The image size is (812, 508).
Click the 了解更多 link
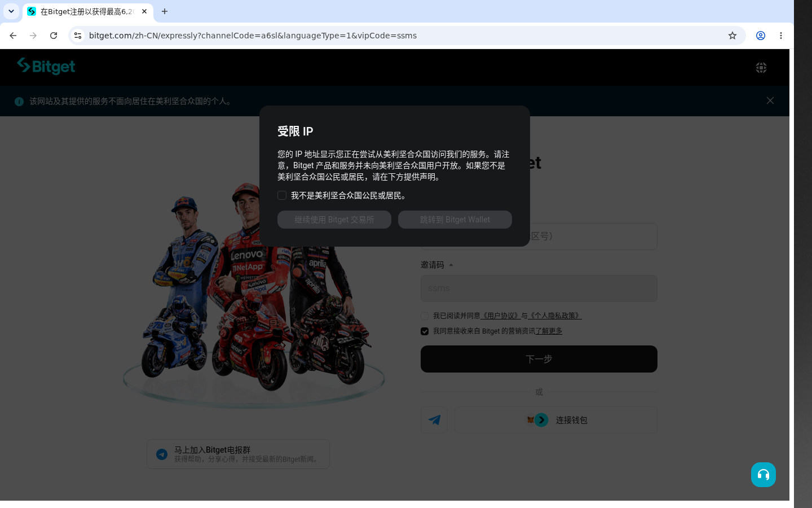pos(549,331)
